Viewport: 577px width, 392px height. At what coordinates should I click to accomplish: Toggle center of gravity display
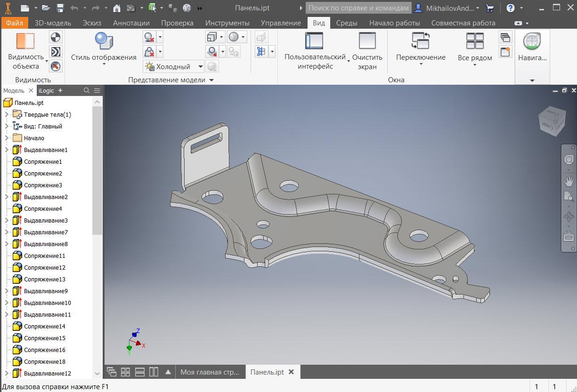pyautogui.click(x=56, y=38)
